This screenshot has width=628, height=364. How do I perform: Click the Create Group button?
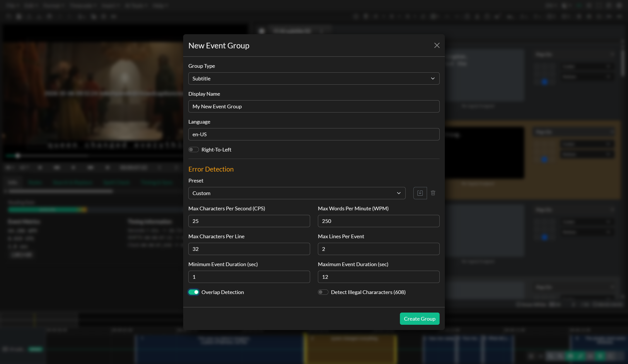point(419,319)
